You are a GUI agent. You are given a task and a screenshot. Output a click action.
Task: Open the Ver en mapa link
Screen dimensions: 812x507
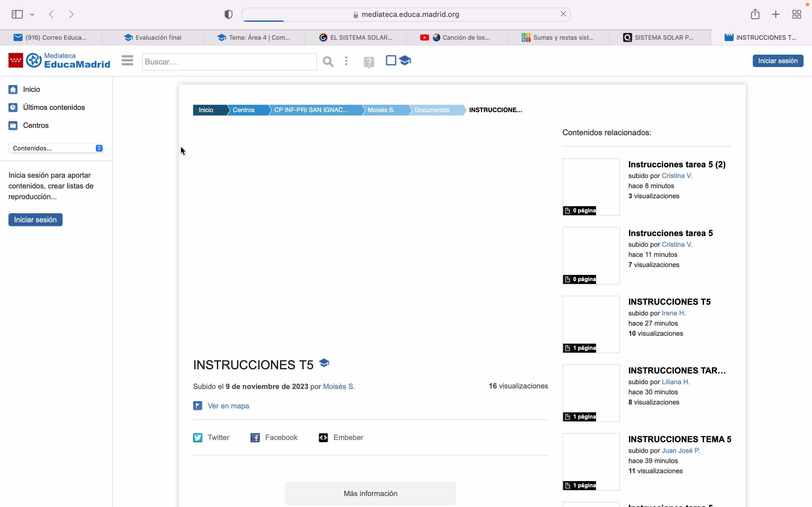click(x=228, y=406)
